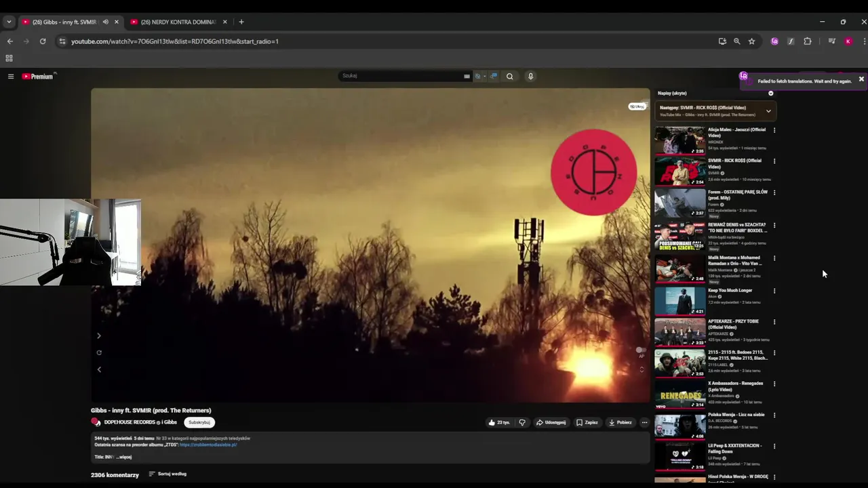Open more actions ellipsis beside Pobierz
Viewport: 868px width, 488px height.
click(x=644, y=422)
